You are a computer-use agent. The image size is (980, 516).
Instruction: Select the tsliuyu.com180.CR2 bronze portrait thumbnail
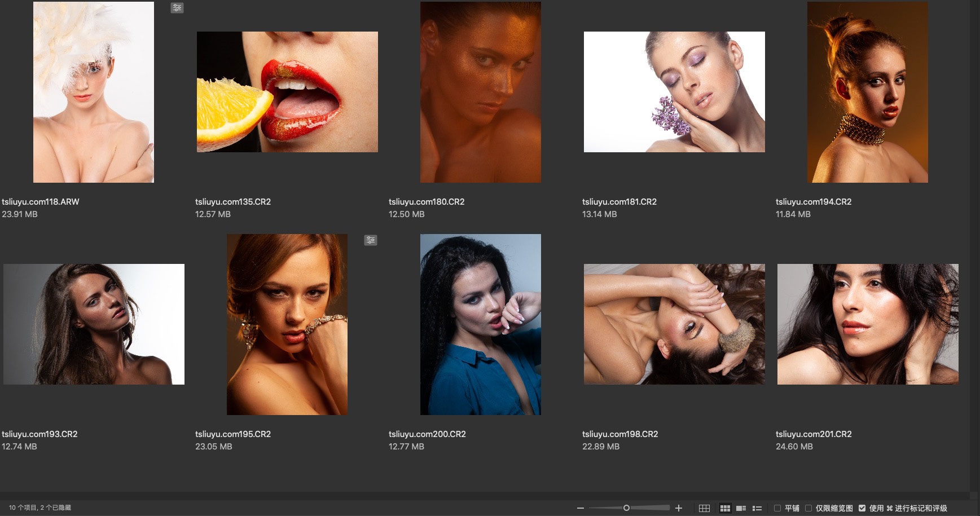(480, 92)
